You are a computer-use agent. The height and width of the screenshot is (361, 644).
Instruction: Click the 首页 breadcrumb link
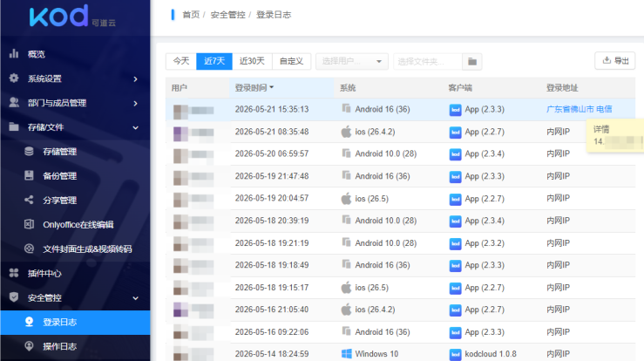191,15
